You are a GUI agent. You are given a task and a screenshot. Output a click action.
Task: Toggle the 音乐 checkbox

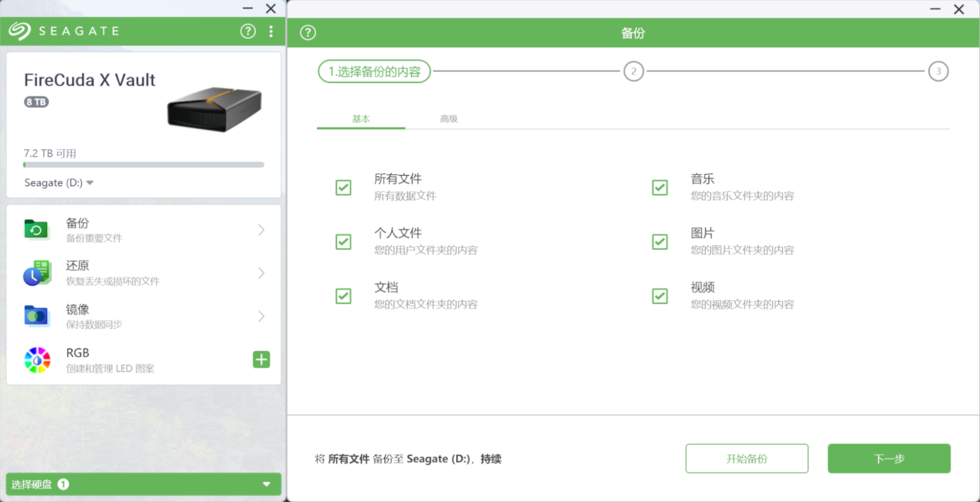pyautogui.click(x=659, y=187)
